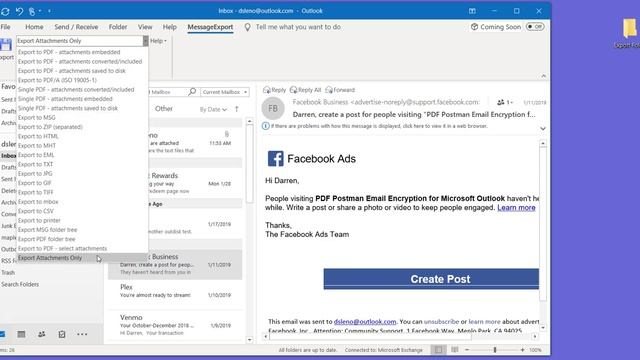640x360 pixels.
Task: Open the Tasks icon in navigation bar
Action: (x=62, y=334)
